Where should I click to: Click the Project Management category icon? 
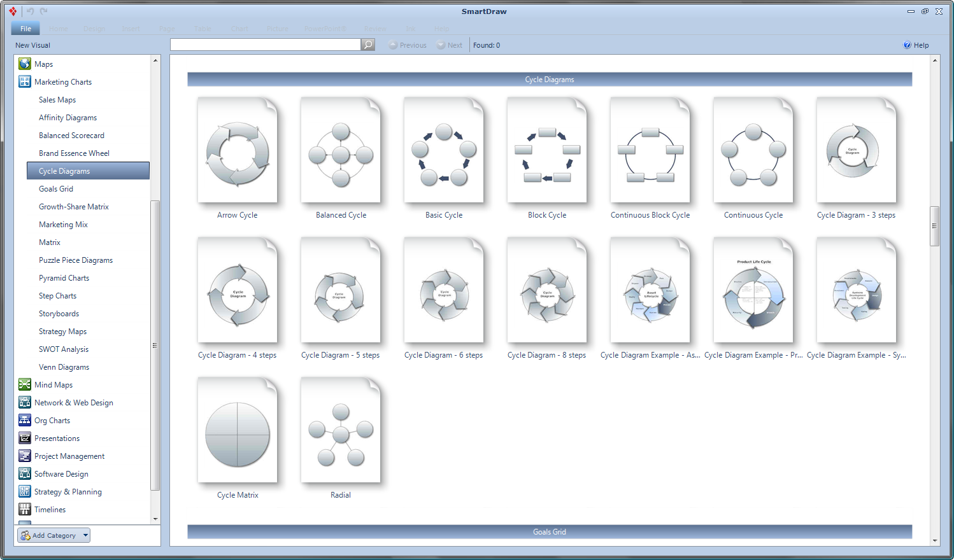25,456
